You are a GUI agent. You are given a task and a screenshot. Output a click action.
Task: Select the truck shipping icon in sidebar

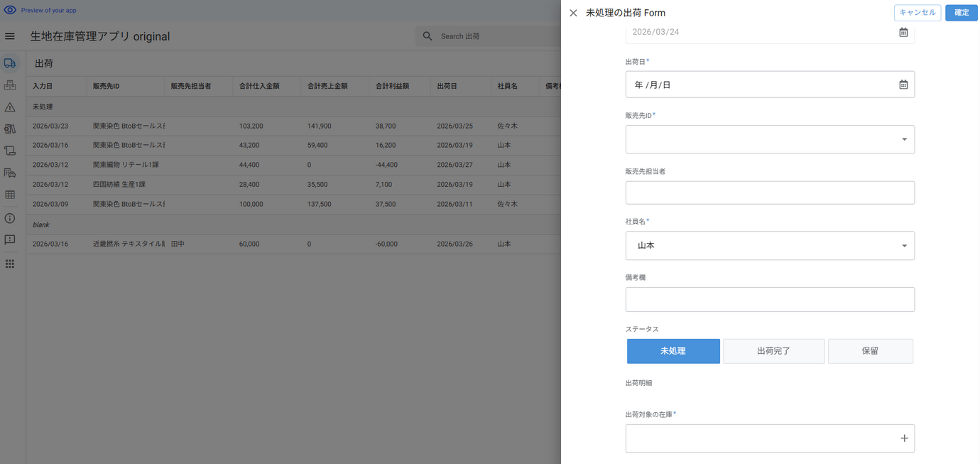click(10, 63)
